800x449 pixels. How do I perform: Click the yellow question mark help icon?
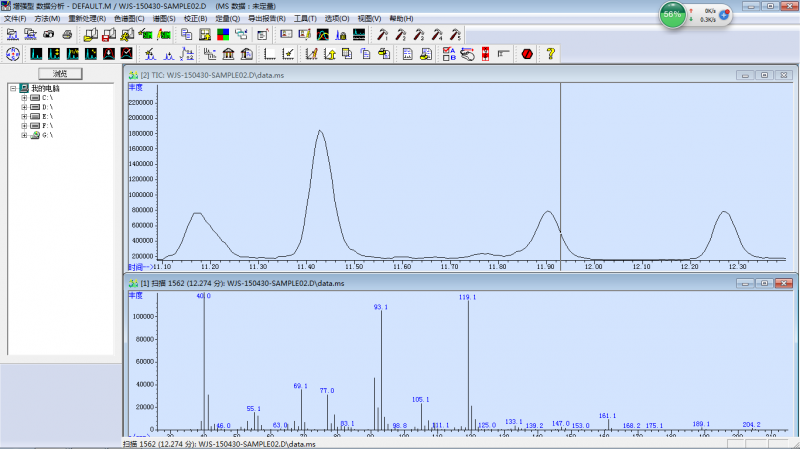550,52
